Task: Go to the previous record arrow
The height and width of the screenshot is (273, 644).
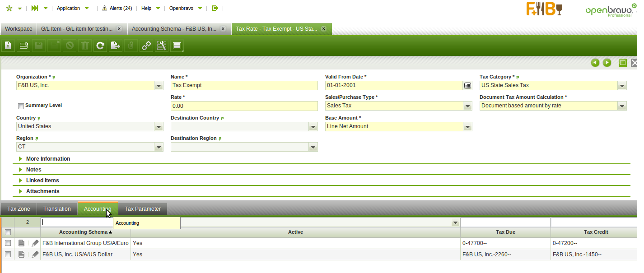Action: coord(595,63)
